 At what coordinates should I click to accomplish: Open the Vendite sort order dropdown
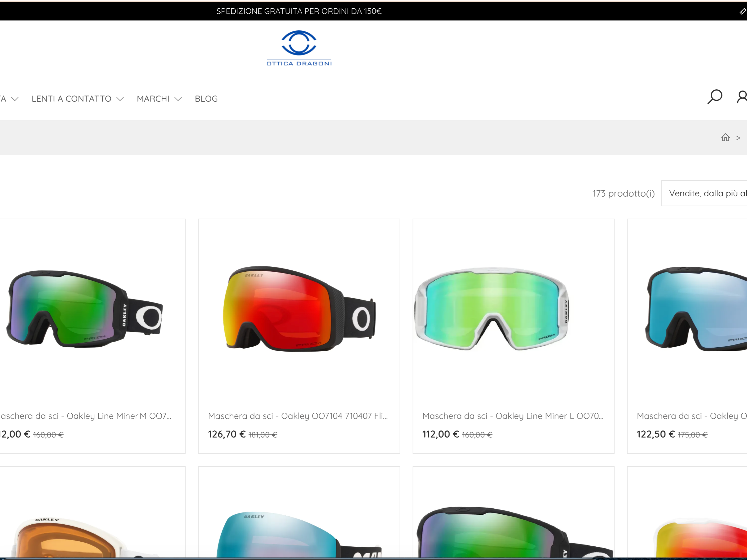pos(704,193)
